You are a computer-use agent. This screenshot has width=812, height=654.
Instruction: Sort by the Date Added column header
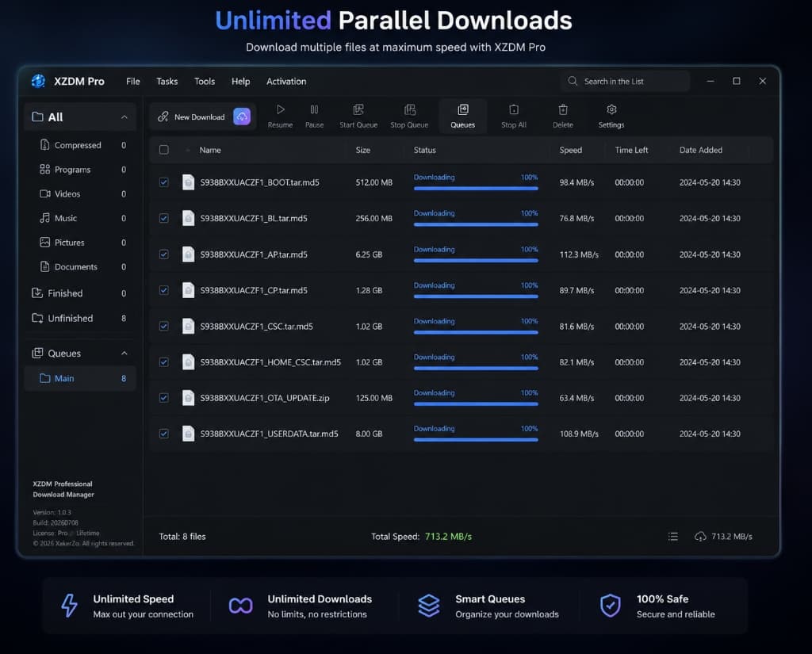tap(701, 150)
